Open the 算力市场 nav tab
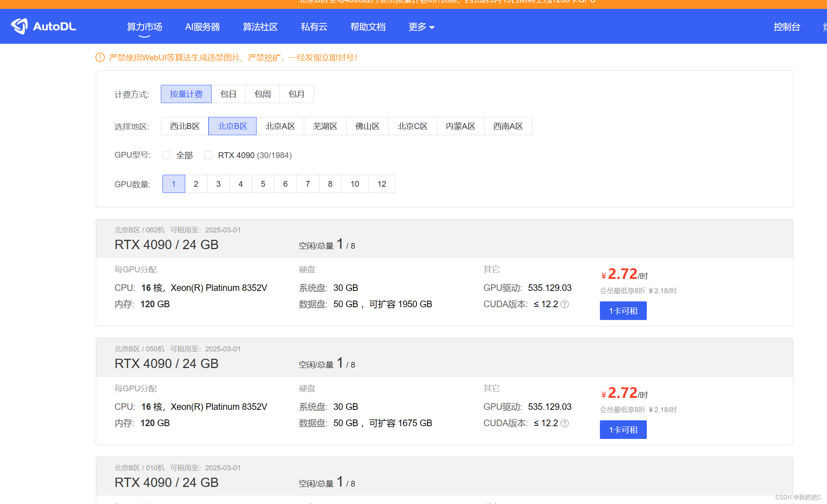This screenshot has height=504, width=827. 145,27
